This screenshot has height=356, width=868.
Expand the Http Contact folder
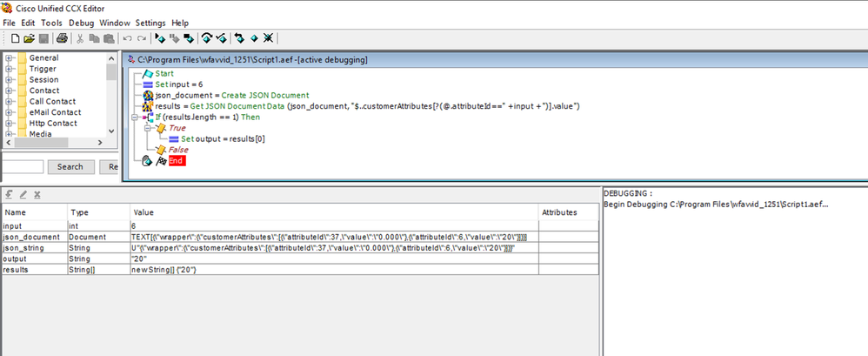point(10,123)
